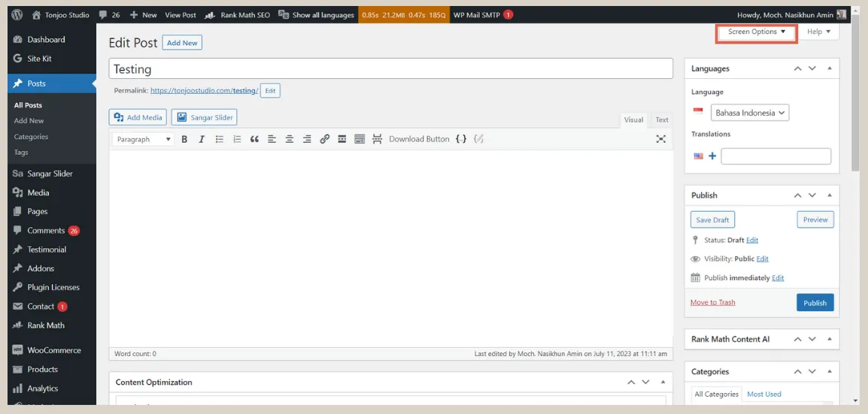
Task: Collapse the Categories metabox toggle triangle
Action: pos(829,372)
